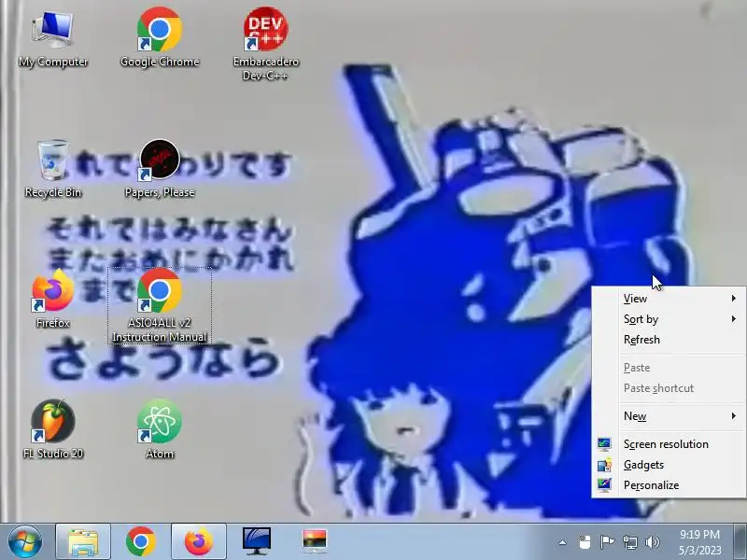Expand the View submenu arrow
This screenshot has width=747, height=560.
tap(734, 298)
